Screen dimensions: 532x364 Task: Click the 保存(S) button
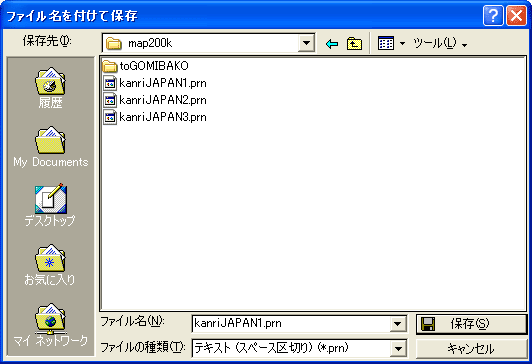tap(471, 324)
